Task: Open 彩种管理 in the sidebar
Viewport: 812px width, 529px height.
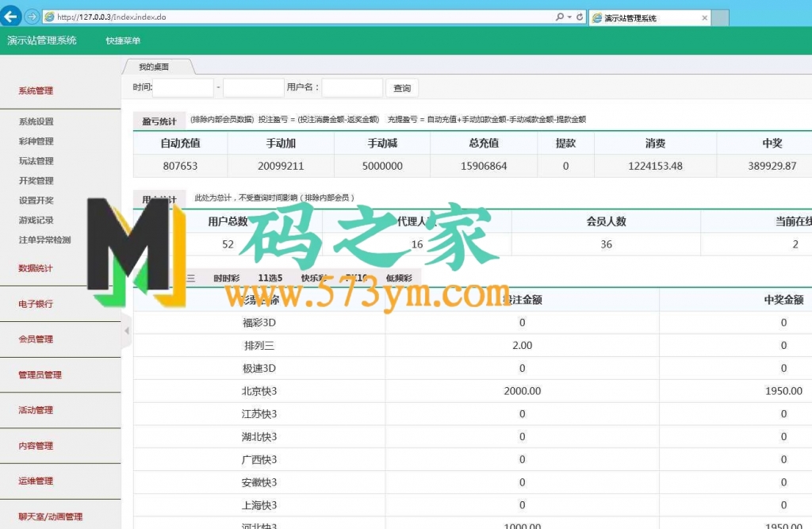Action: [x=36, y=141]
